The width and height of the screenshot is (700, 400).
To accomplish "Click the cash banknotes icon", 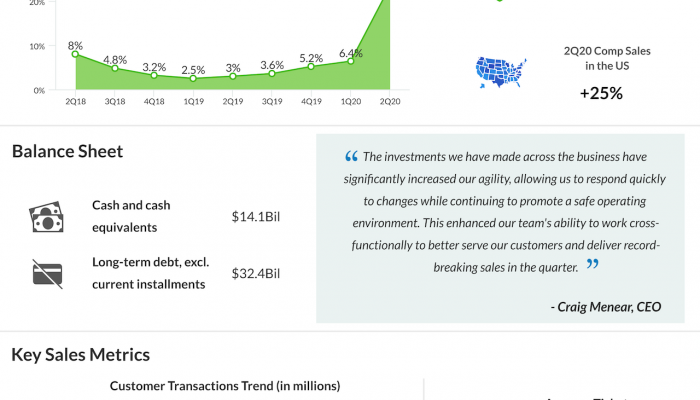I will point(46,216).
